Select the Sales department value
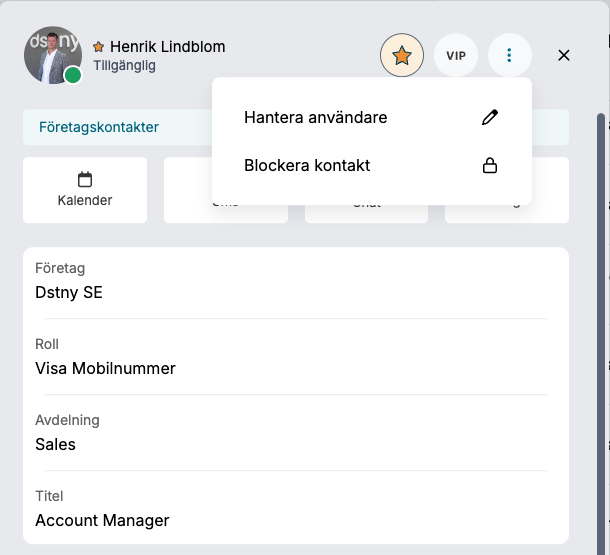610x555 pixels. (x=55, y=444)
